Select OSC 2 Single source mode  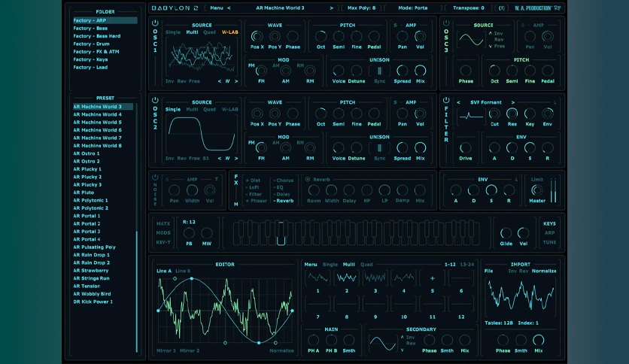(173, 109)
